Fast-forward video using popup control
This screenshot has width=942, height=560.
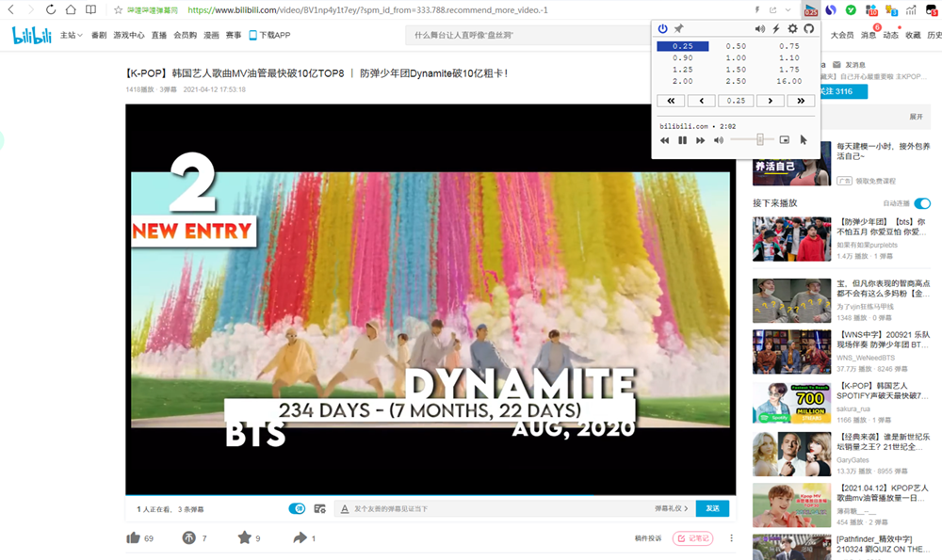pyautogui.click(x=701, y=140)
